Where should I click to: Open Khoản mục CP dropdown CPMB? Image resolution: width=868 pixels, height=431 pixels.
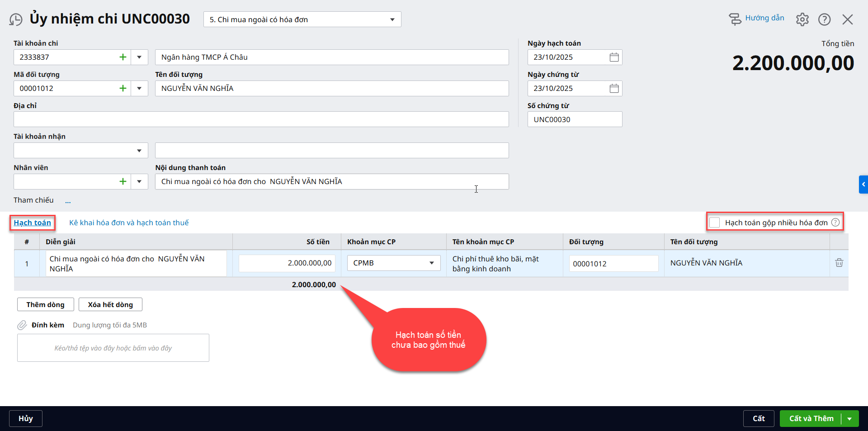tap(431, 263)
